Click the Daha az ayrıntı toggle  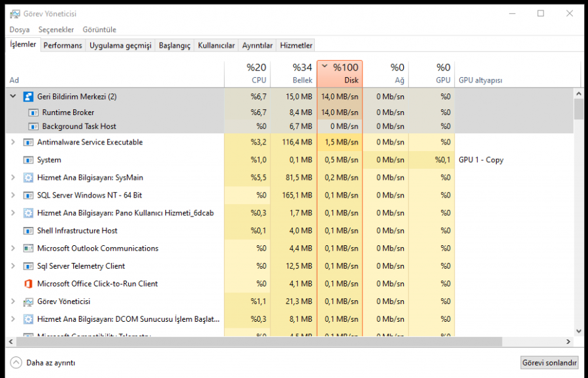point(43,362)
